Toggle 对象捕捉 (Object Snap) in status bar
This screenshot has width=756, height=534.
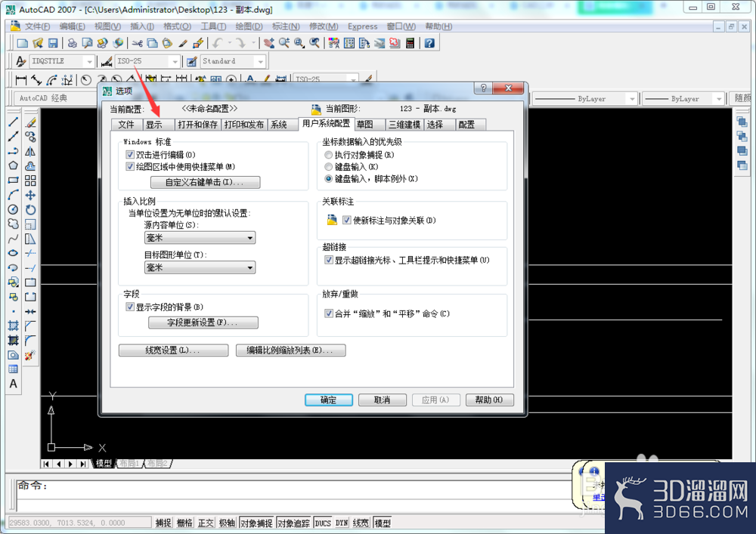[x=256, y=523]
